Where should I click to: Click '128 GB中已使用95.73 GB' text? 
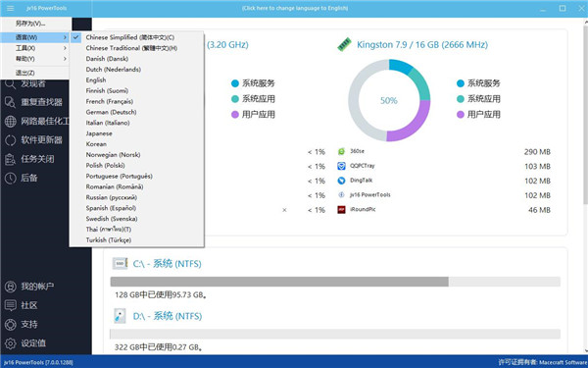[161, 294]
